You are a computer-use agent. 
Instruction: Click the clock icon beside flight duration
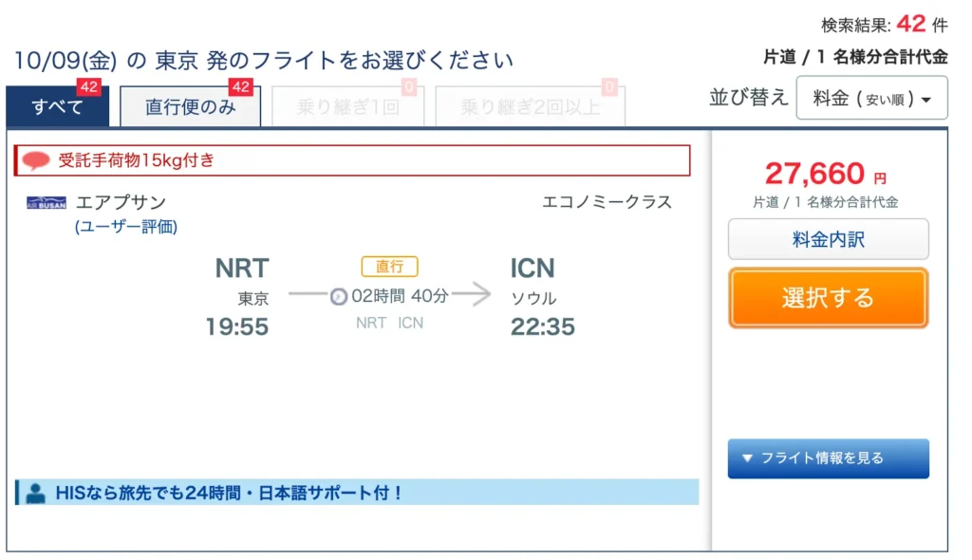339,297
